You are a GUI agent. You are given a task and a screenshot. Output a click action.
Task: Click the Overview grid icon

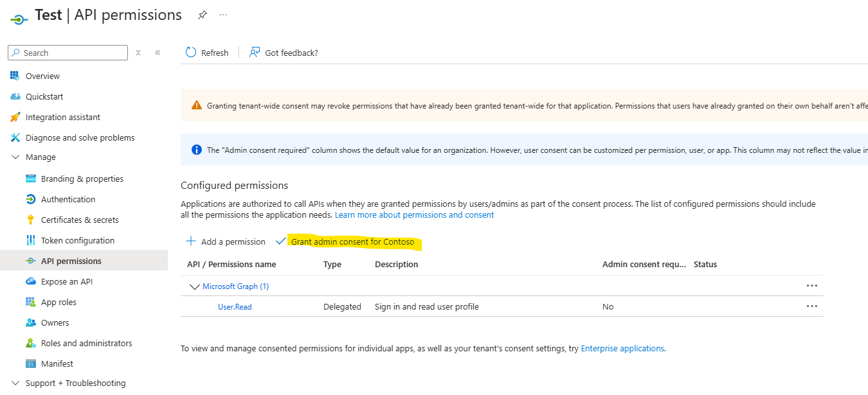tap(15, 76)
